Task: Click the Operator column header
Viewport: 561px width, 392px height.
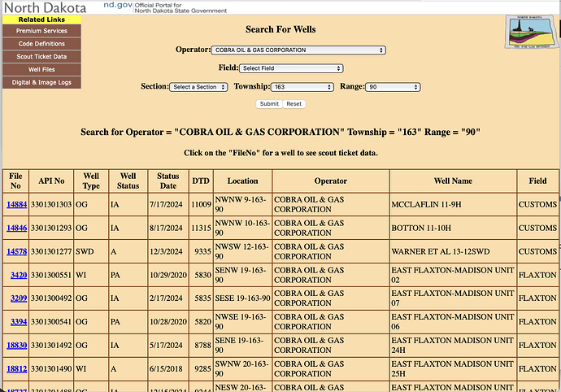Action: point(331,181)
